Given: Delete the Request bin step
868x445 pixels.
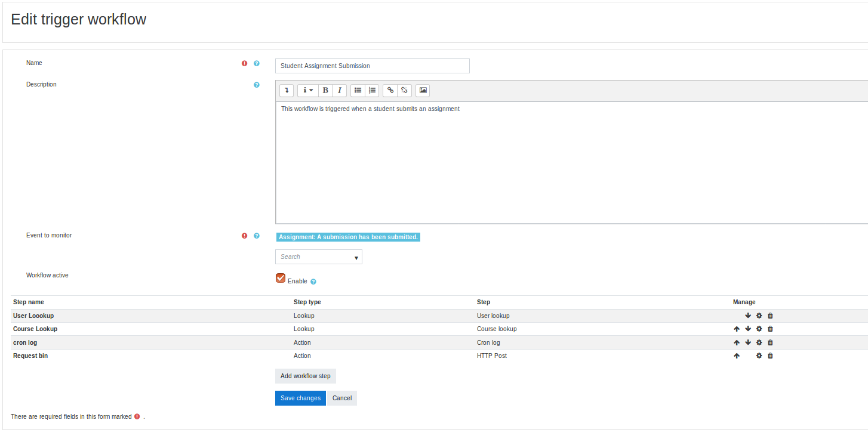Looking at the screenshot, I should (x=770, y=356).
